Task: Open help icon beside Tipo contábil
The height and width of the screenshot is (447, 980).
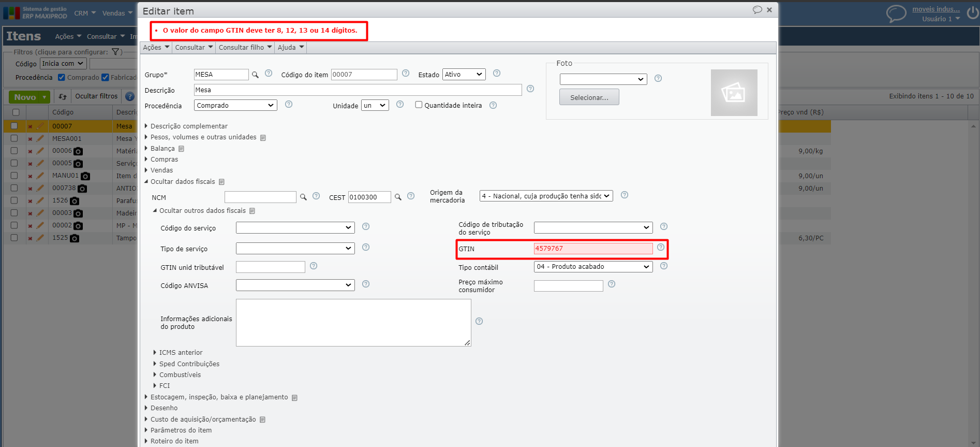Action: pyautogui.click(x=664, y=266)
